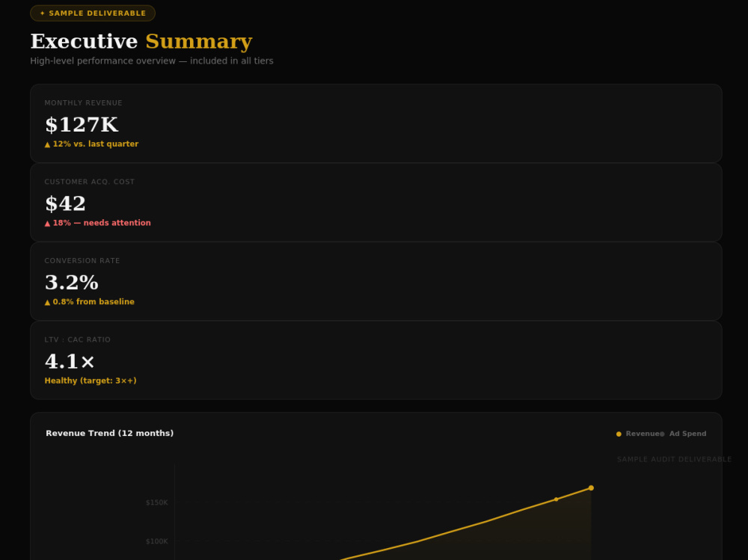Click the $127K revenue value
Screen dimensions: 748x560
point(81,125)
